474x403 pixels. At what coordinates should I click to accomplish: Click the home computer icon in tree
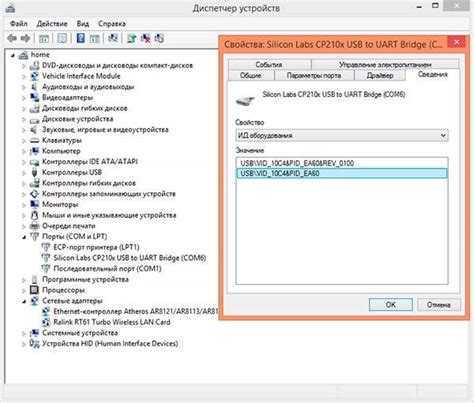click(23, 55)
